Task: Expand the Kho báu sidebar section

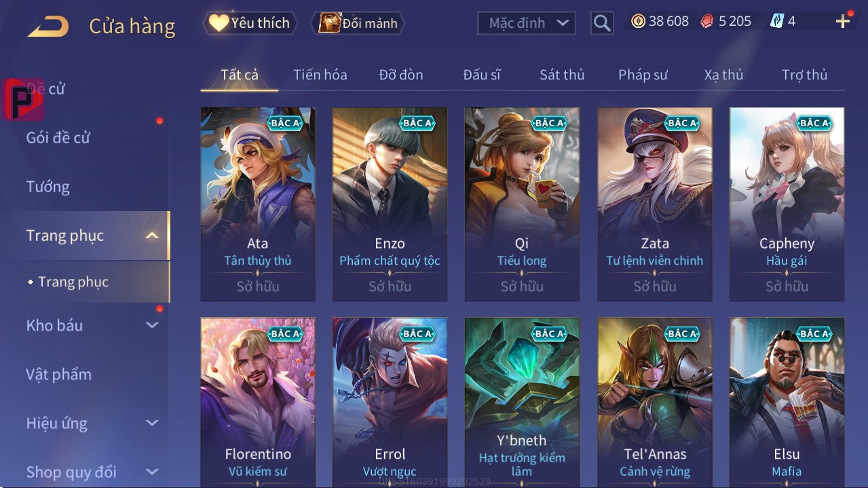Action: tap(152, 325)
